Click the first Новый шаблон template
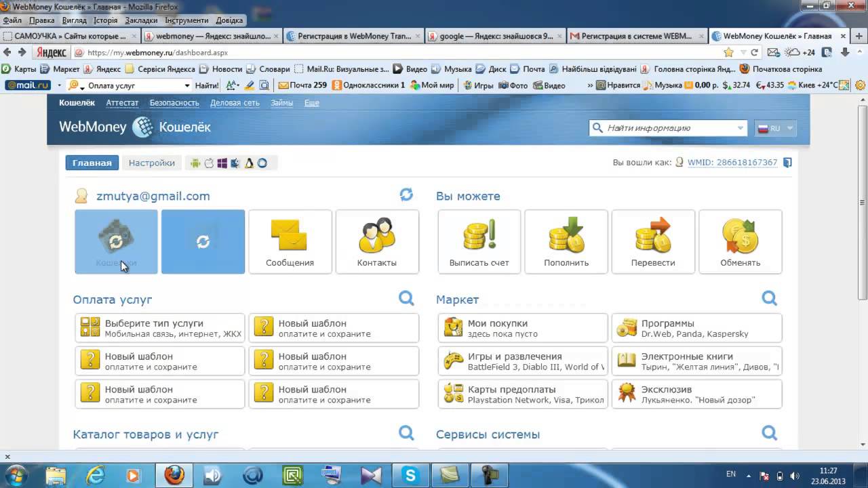This screenshot has height=488, width=868. pos(334,328)
